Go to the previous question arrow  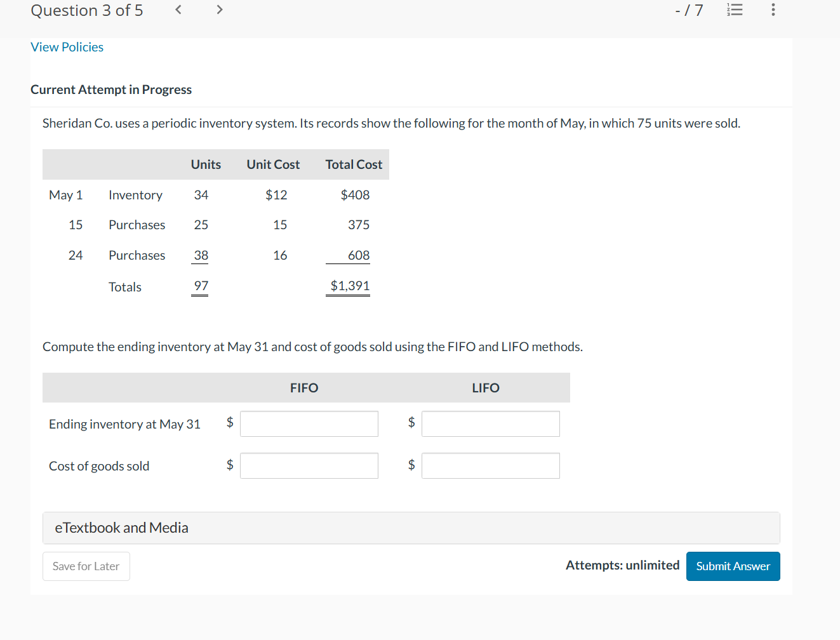[x=178, y=10]
